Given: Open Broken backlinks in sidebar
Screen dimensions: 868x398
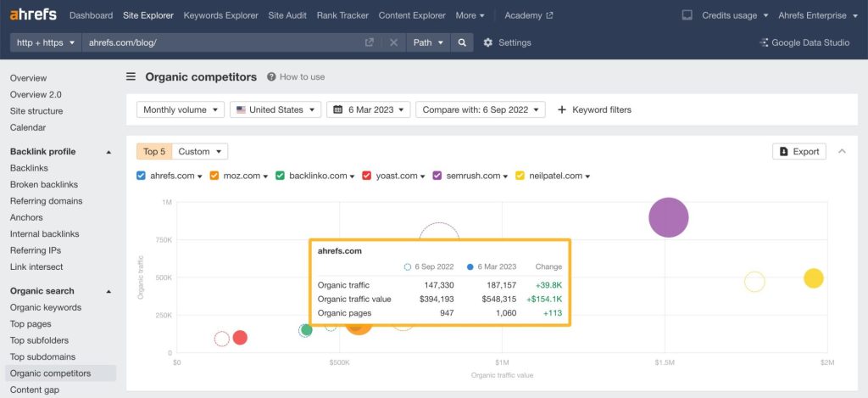Looking at the screenshot, I should (x=44, y=185).
